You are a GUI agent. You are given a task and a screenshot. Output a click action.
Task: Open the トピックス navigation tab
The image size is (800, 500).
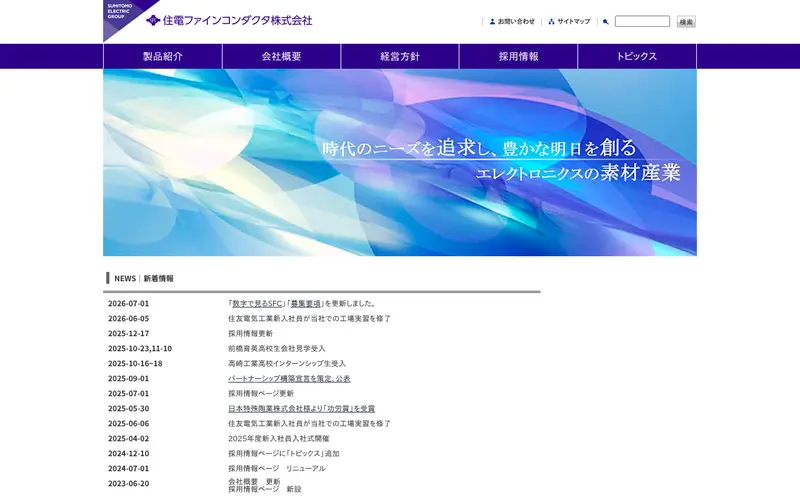click(637, 56)
